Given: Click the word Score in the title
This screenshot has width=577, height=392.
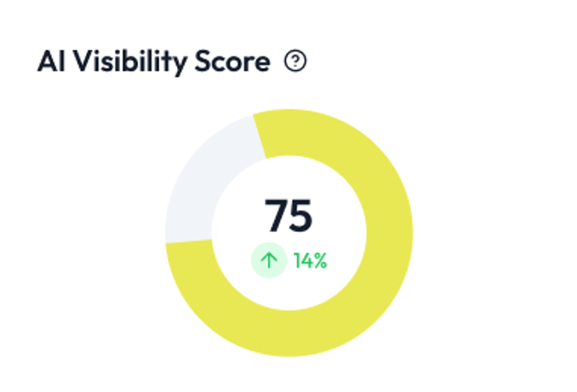Looking at the screenshot, I should point(232,61).
